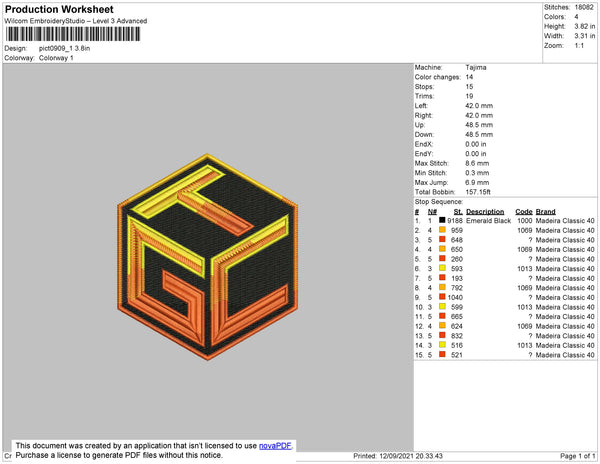Select Min Stitch value '0.3 mm'

point(477,173)
